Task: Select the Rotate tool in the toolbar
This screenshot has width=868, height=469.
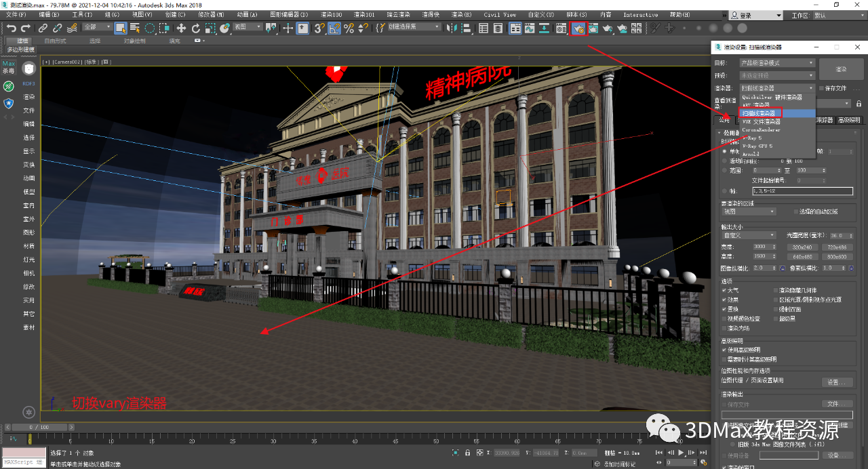Action: [x=196, y=28]
